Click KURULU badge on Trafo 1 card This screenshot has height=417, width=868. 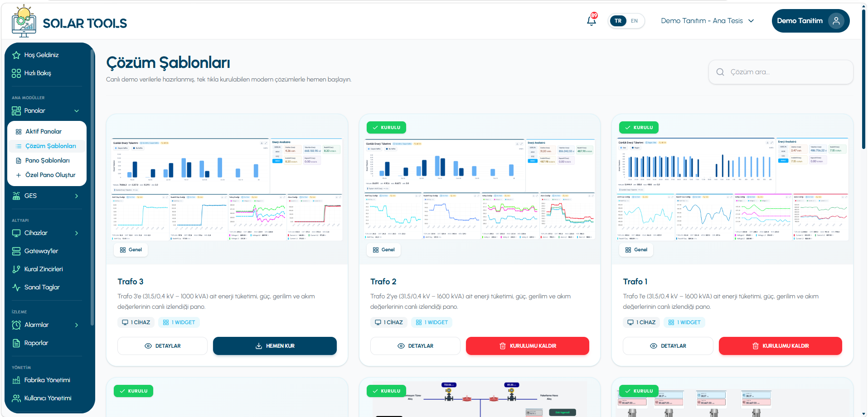point(639,128)
